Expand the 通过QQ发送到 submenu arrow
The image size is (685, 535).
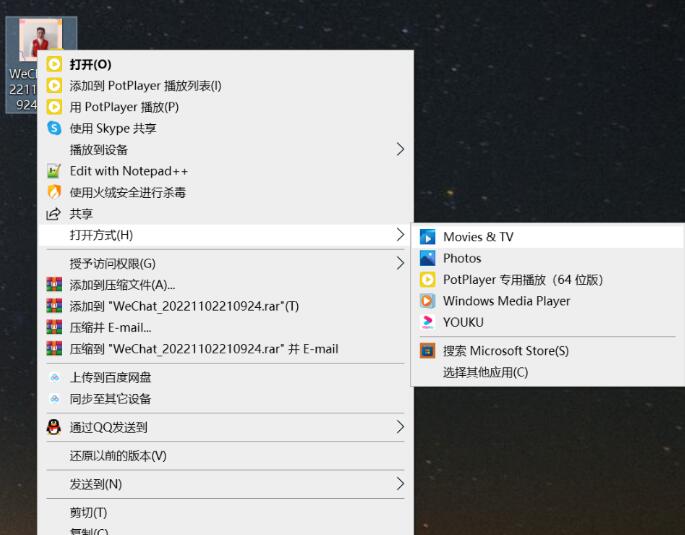pos(400,427)
